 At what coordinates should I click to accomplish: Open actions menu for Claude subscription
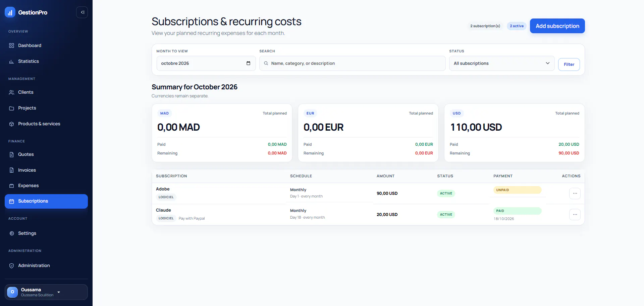click(575, 215)
